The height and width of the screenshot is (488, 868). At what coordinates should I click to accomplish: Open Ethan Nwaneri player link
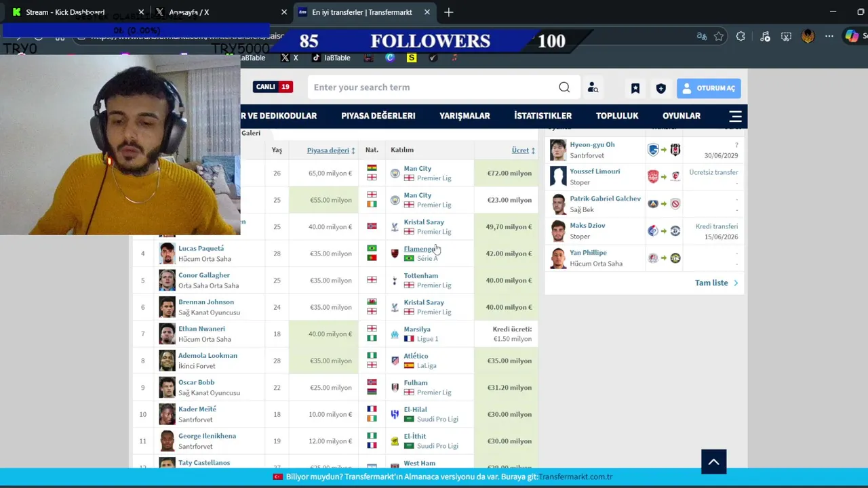pyautogui.click(x=201, y=329)
